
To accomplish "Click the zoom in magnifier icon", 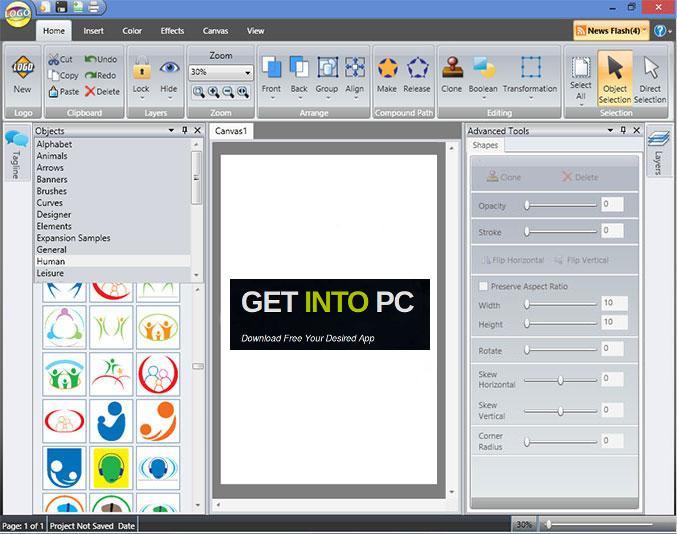I will (213, 92).
